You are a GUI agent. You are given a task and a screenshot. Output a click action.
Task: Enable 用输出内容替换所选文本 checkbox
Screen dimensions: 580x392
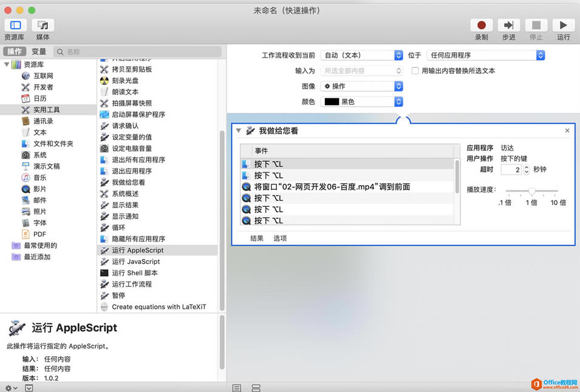tap(415, 70)
